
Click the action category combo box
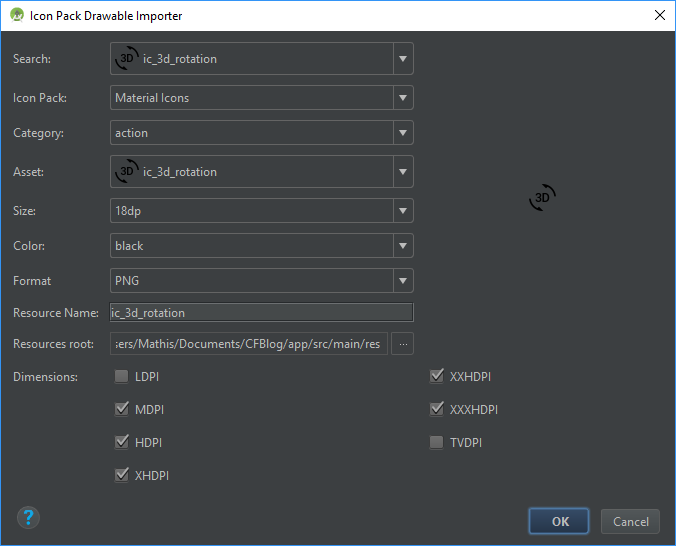(x=262, y=133)
